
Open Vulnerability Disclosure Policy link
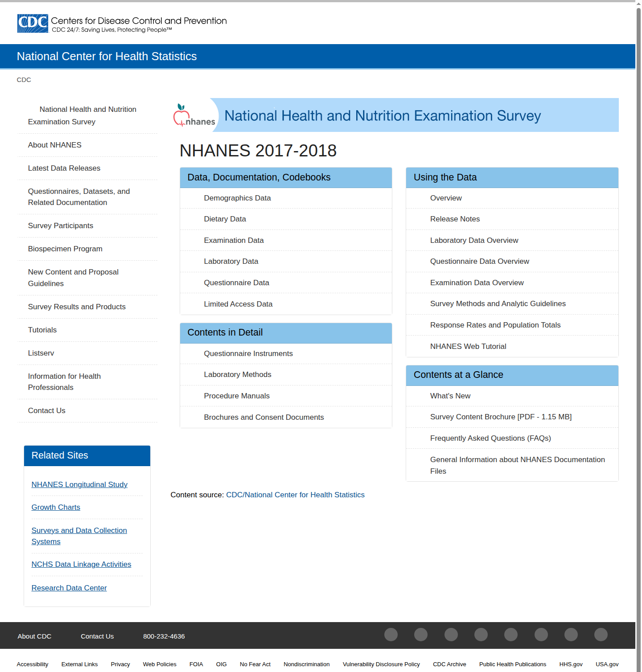coord(381,664)
